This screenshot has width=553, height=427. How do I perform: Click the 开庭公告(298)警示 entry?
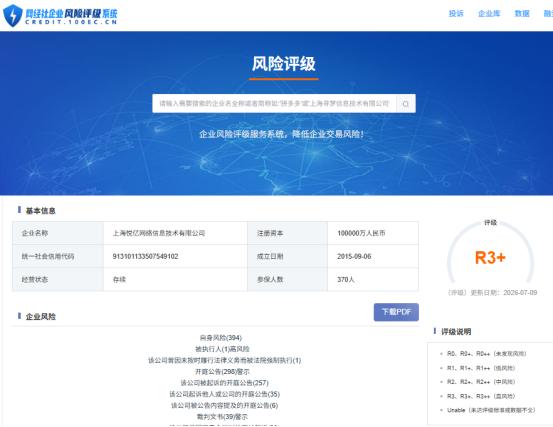222,372
